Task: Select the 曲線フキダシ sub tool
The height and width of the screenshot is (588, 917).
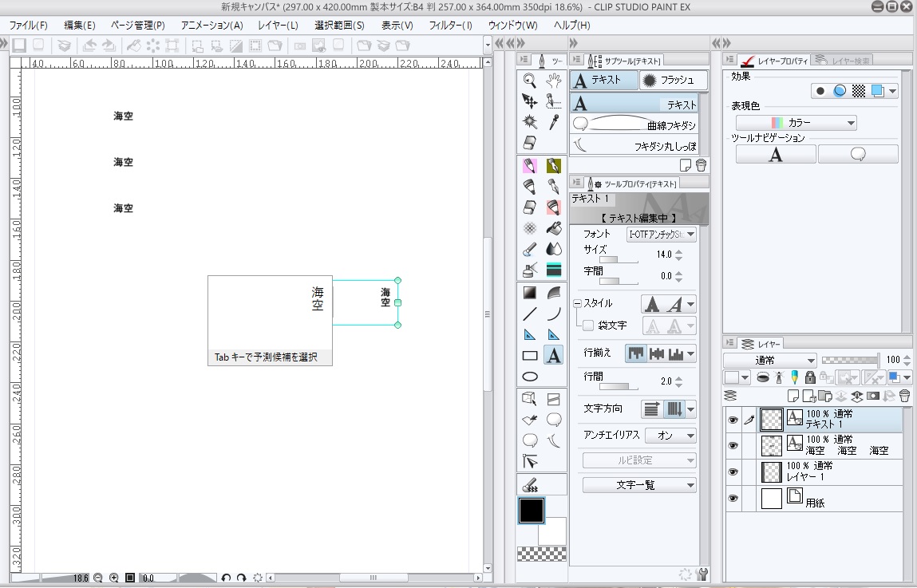Action: [x=634, y=125]
